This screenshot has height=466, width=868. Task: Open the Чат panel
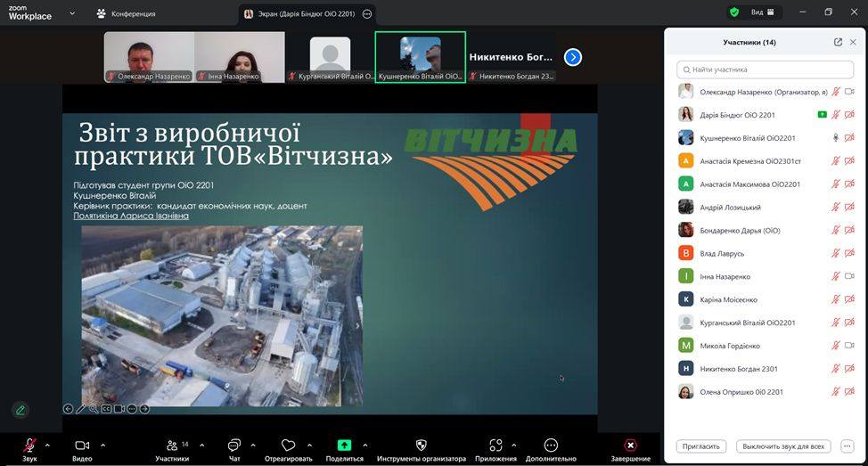(x=234, y=450)
